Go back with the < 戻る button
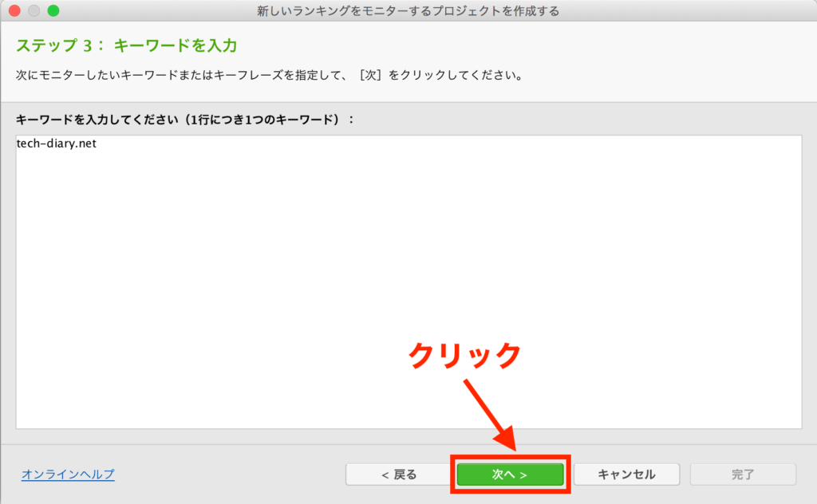The height and width of the screenshot is (504, 817). (399, 474)
